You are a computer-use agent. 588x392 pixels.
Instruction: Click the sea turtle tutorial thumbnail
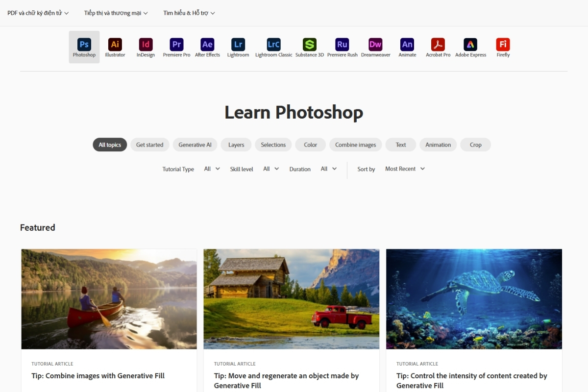click(474, 299)
